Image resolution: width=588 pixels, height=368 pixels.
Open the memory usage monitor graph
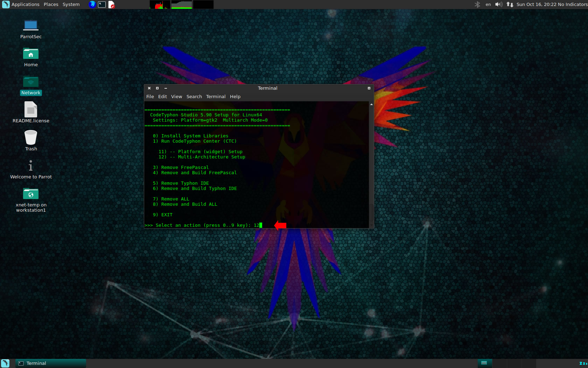[181, 5]
